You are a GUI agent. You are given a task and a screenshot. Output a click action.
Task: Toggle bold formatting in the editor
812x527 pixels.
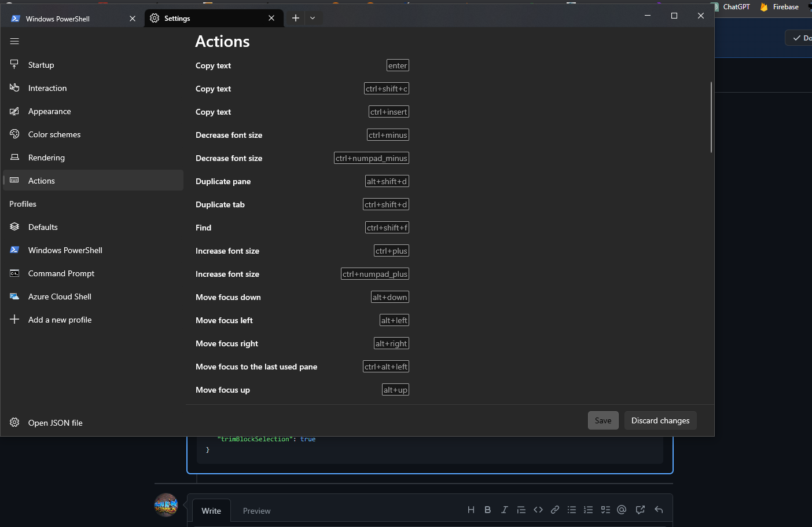487,509
